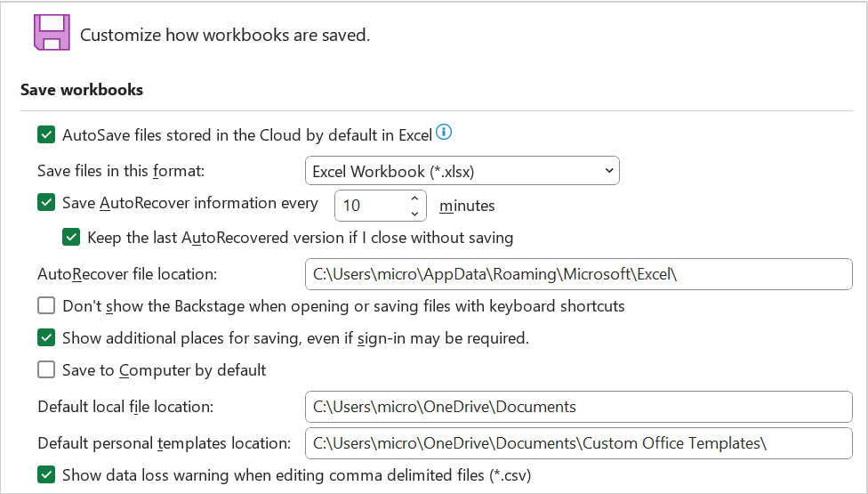868x494 pixels.
Task: Enable Don't show the Backstage checkbox
Action: pyautogui.click(x=46, y=305)
